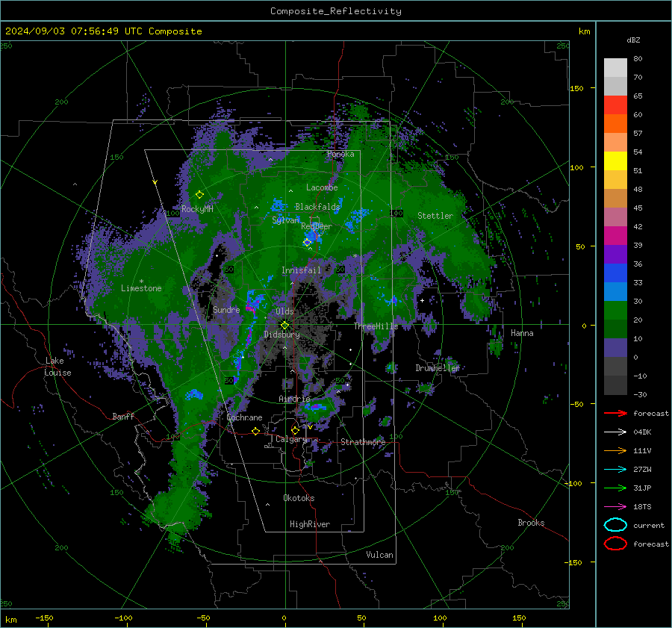Click the Hanna label
The height and width of the screenshot is (628, 672).
click(522, 333)
